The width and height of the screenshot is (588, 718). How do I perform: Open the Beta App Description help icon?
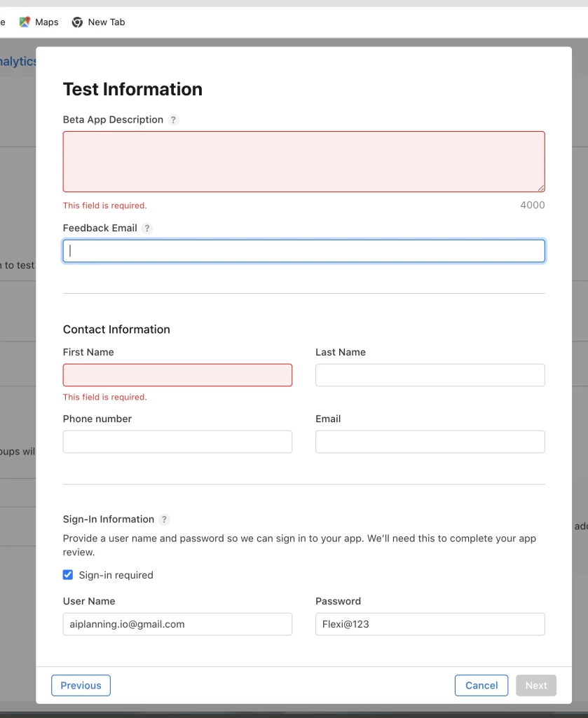click(173, 120)
